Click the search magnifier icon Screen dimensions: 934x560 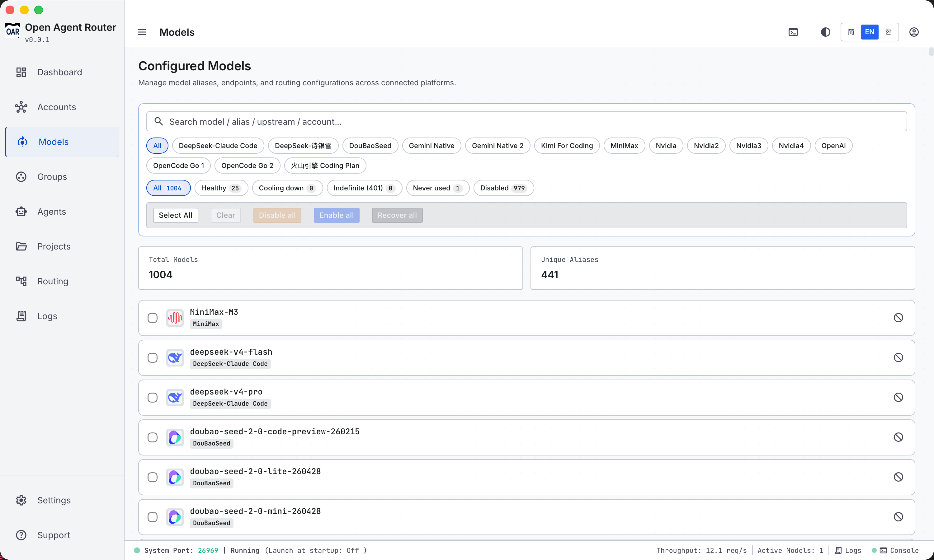[158, 122]
